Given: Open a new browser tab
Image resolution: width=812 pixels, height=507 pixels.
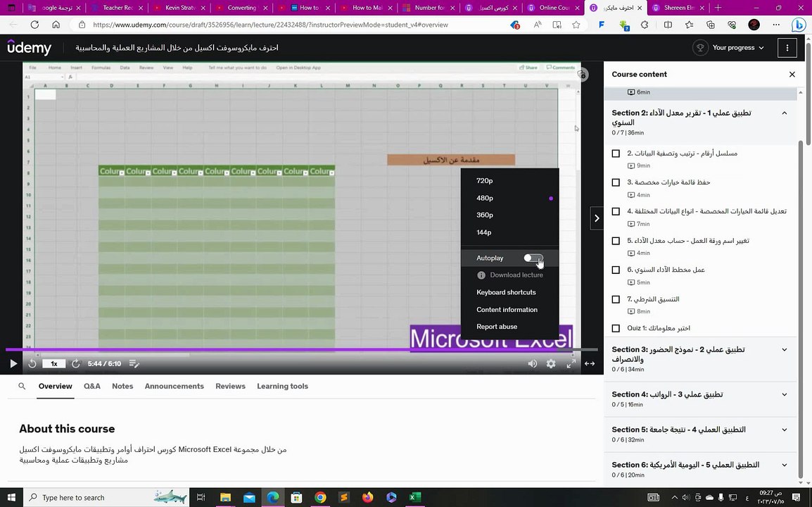Looking at the screenshot, I should 718,8.
